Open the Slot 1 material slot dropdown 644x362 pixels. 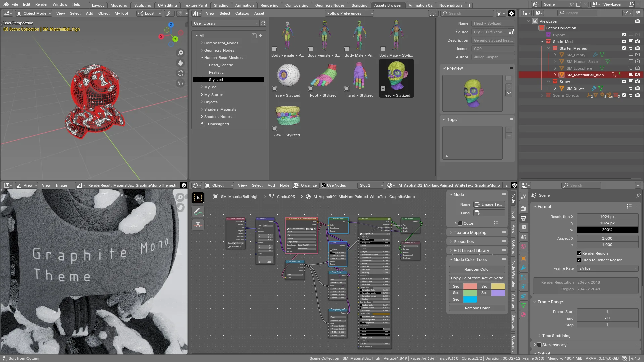(x=371, y=185)
